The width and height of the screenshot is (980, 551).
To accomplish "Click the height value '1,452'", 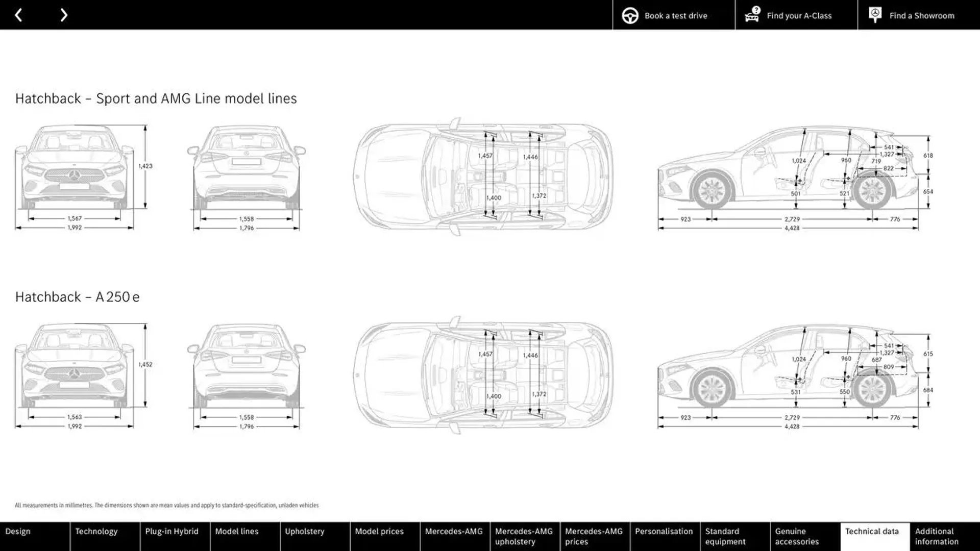I will (145, 364).
